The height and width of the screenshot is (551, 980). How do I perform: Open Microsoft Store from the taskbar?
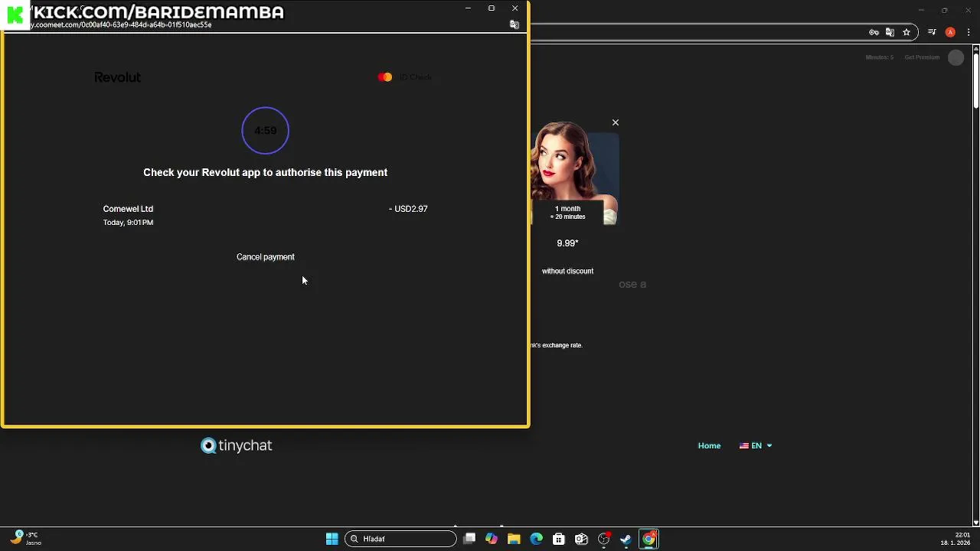tap(559, 539)
